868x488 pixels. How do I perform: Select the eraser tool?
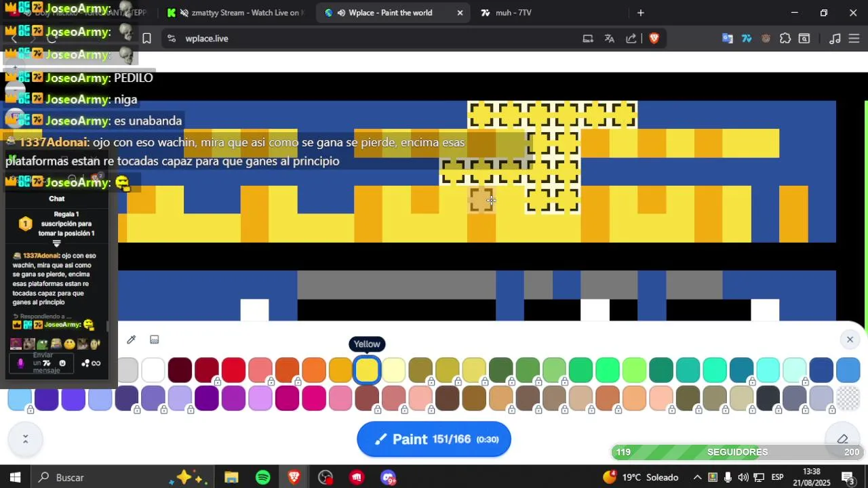tap(843, 439)
